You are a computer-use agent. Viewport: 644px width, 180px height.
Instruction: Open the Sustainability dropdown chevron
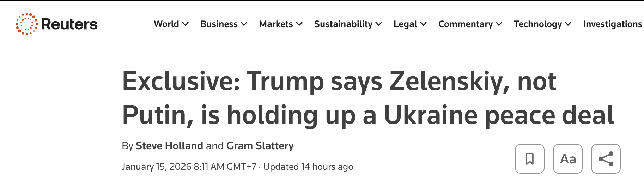379,24
